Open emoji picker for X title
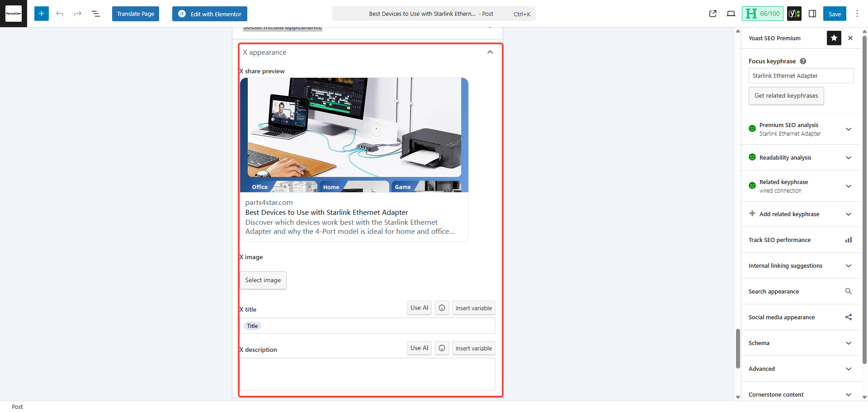The height and width of the screenshot is (412, 868). 442,308
